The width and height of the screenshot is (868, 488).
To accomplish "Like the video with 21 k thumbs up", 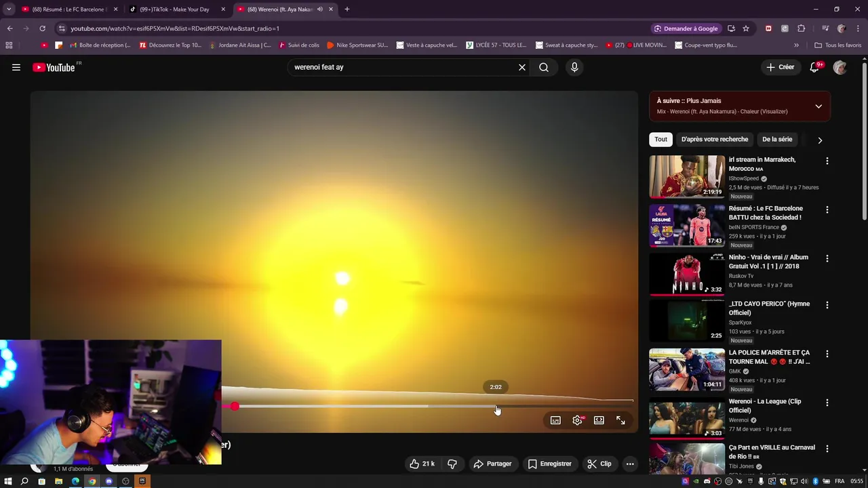I will pyautogui.click(x=422, y=464).
